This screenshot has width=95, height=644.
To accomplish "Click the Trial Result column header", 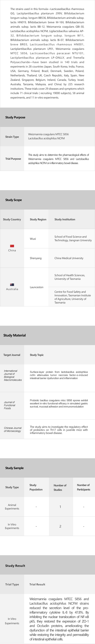I will 37,584.
